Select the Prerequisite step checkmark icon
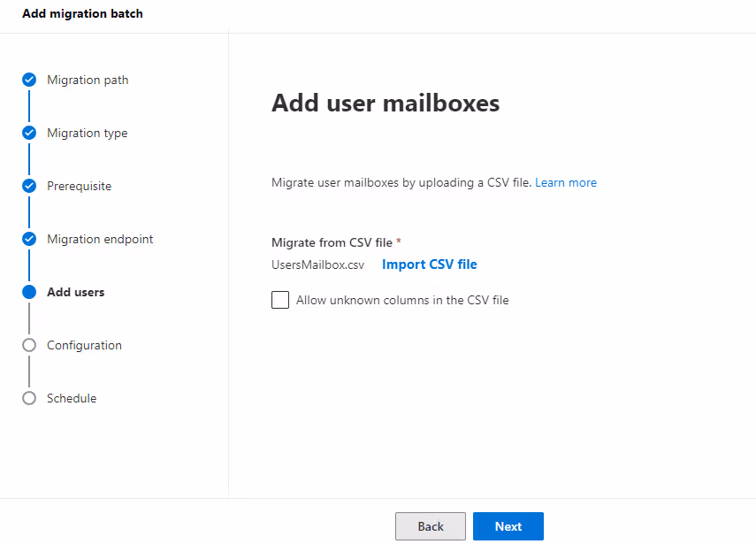 coord(29,186)
